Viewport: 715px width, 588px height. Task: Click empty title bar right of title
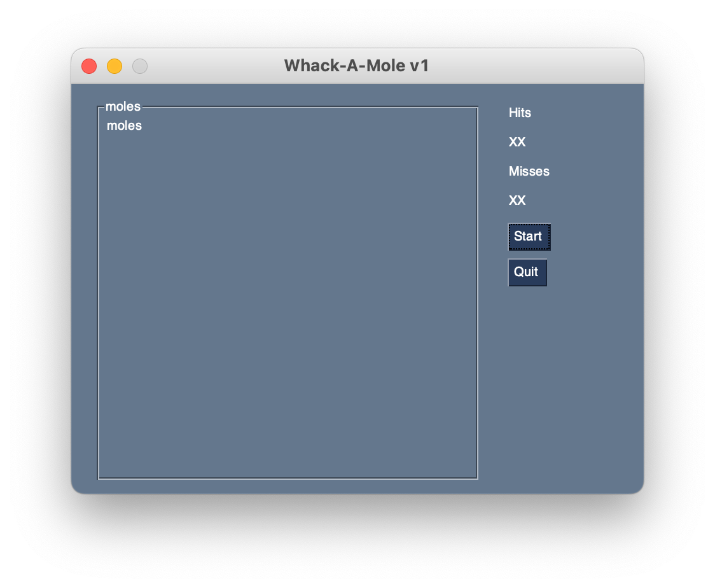(534, 66)
